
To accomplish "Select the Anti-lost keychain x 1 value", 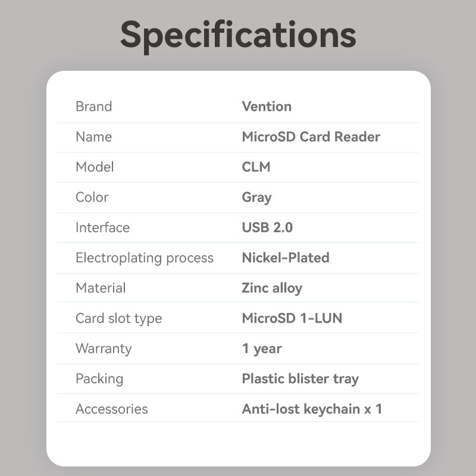I will coord(311,409).
